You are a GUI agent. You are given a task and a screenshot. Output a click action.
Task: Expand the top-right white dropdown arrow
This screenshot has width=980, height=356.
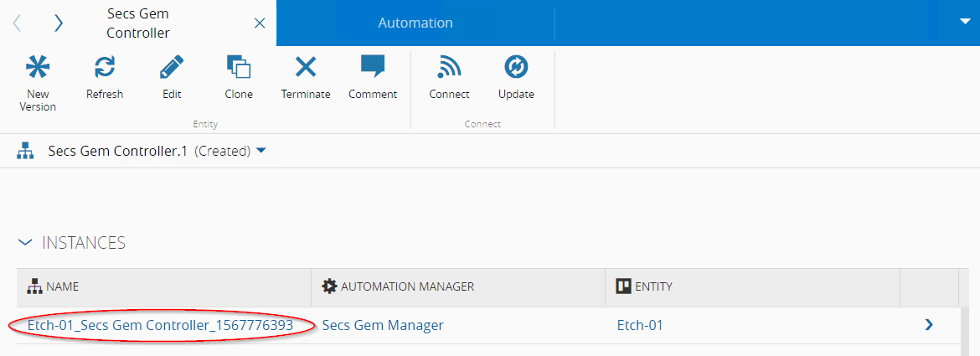964,23
